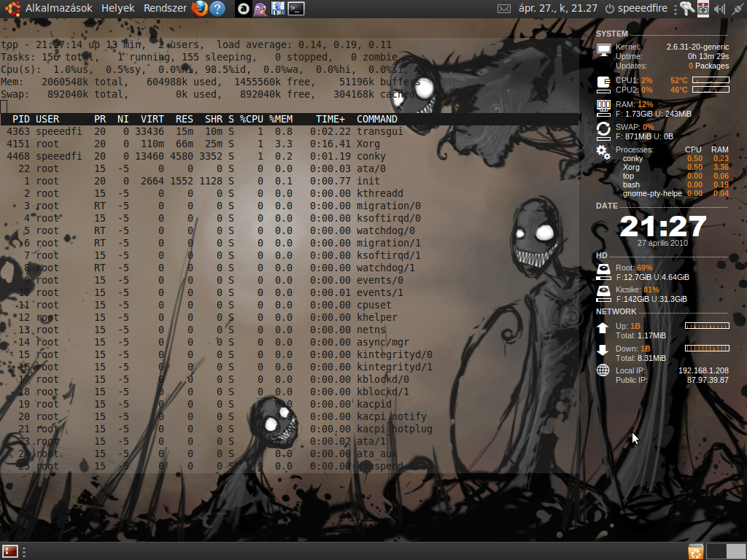Switch to the first (dark) workspace

click(716, 551)
